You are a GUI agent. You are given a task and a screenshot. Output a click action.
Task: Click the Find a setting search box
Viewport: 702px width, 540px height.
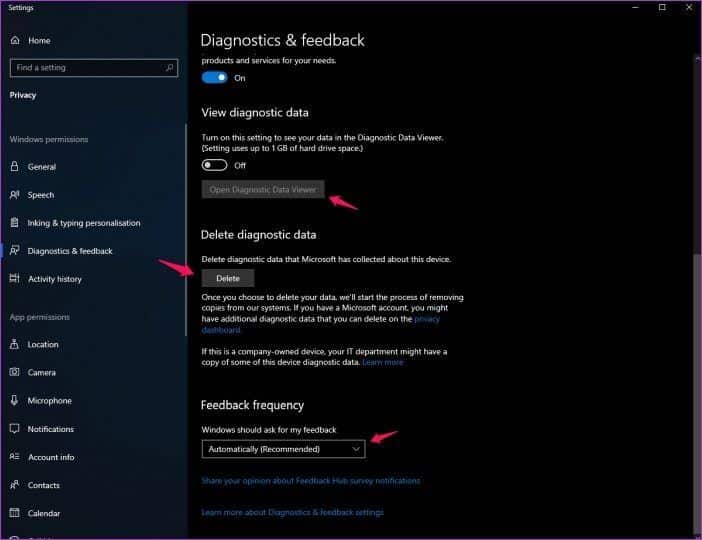pyautogui.click(x=94, y=68)
